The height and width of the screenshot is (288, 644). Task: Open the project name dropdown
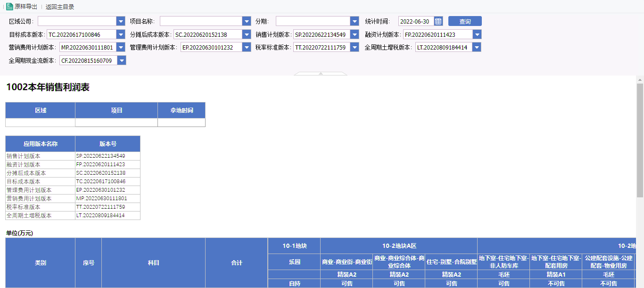click(246, 21)
